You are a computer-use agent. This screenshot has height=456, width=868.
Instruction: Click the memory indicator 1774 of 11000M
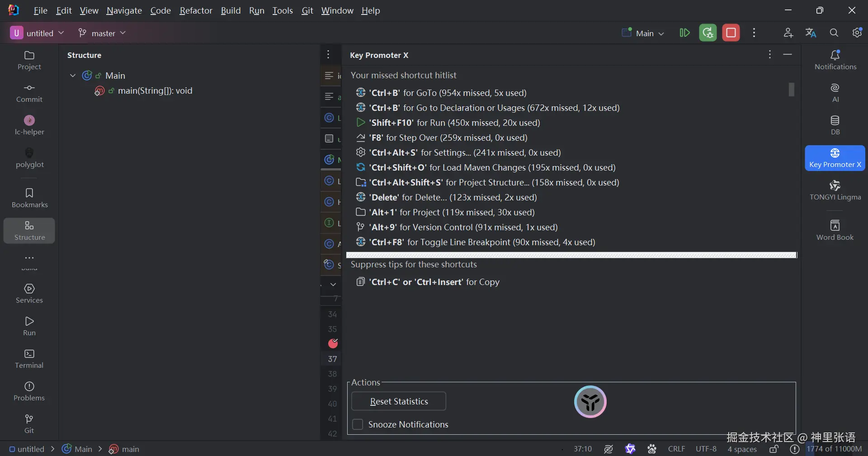[835, 449]
